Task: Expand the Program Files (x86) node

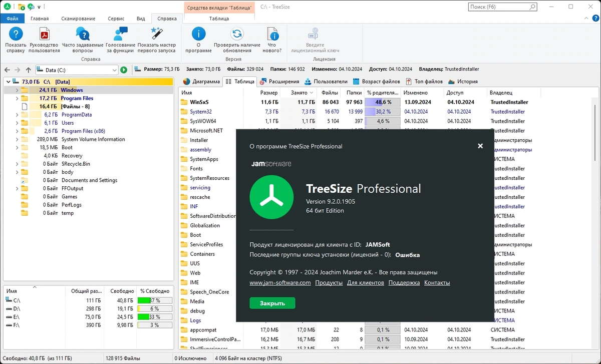Action: 17,131
